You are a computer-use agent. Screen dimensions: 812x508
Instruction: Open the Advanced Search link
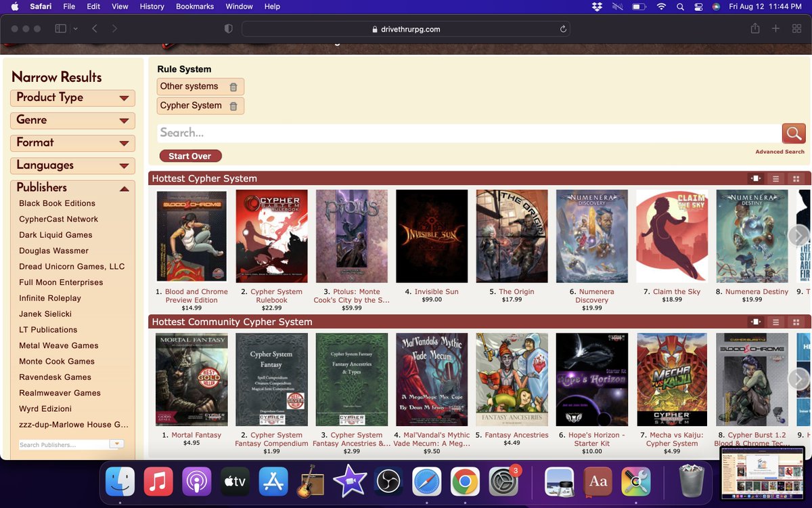click(x=780, y=152)
